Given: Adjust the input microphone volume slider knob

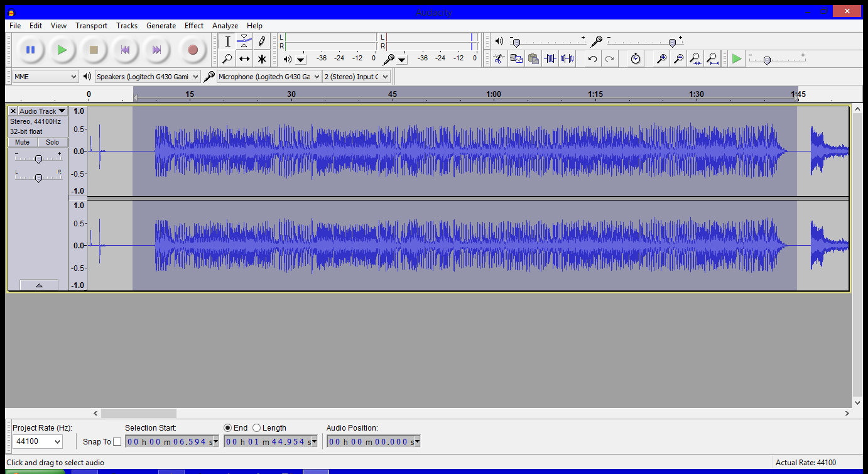Looking at the screenshot, I should [672, 43].
